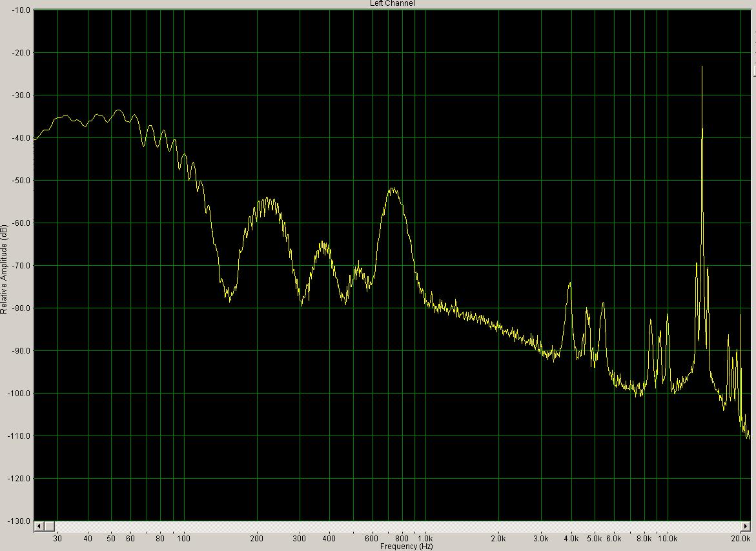Viewport: 756px width, 551px height.
Task: Click the horizontal scrollbar left arrow
Action: coord(39,526)
